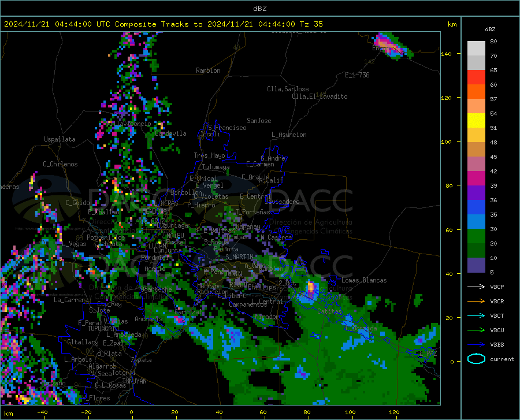Image resolution: width=520 pixels, height=420 pixels.
Task: Click the -40 tick on the horizontal km axis
Action: pos(42,412)
